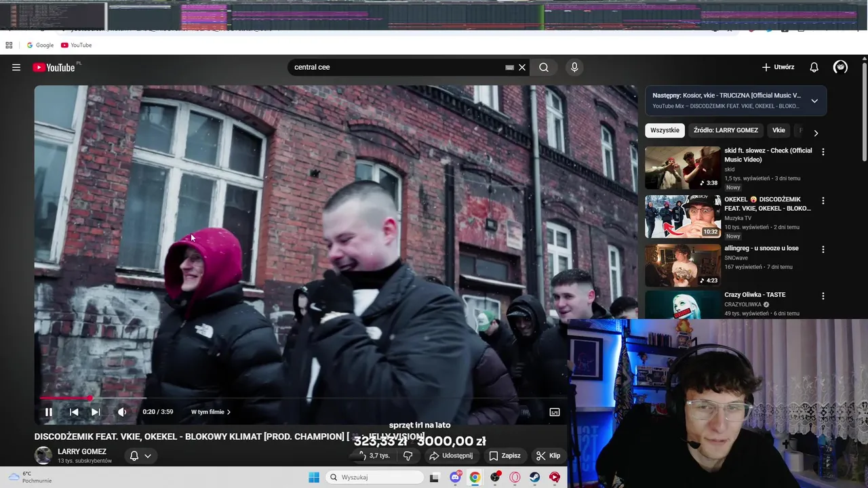Like the video with 3,7 tys.
Image resolution: width=868 pixels, height=488 pixels.
[375, 455]
